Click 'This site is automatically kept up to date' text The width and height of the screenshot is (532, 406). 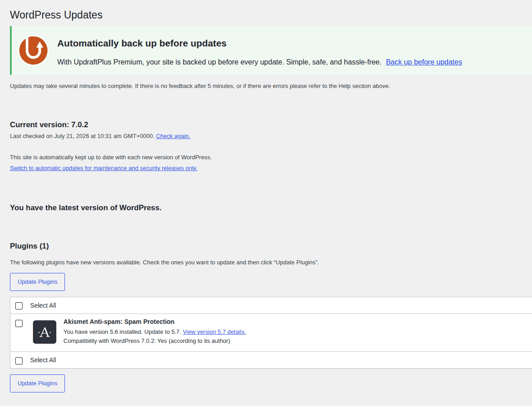[x=110, y=157]
